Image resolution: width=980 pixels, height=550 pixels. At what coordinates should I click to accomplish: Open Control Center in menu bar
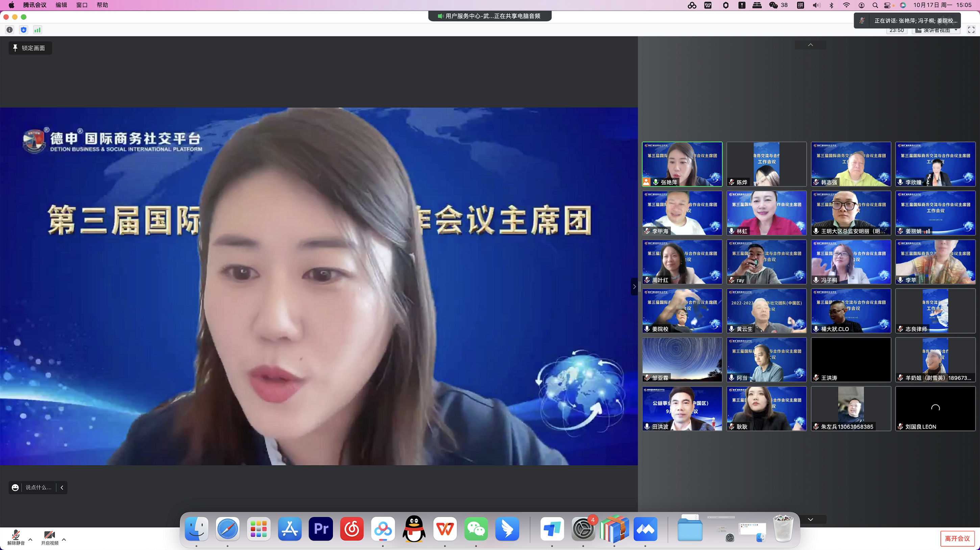[887, 5]
